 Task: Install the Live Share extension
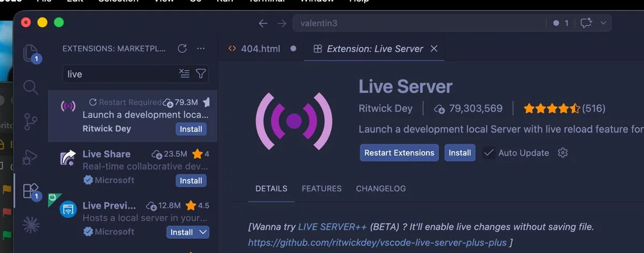point(191,181)
